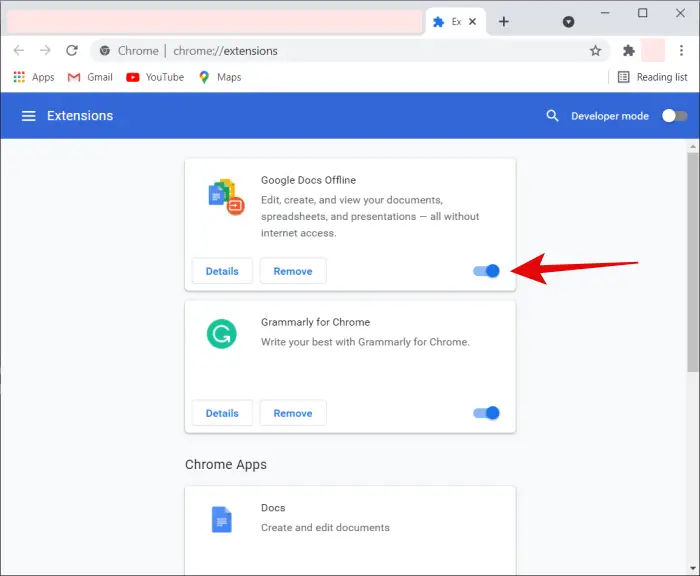Click the pink inactive browser tab
Viewport: 700px width, 576px height.
pyautogui.click(x=215, y=22)
